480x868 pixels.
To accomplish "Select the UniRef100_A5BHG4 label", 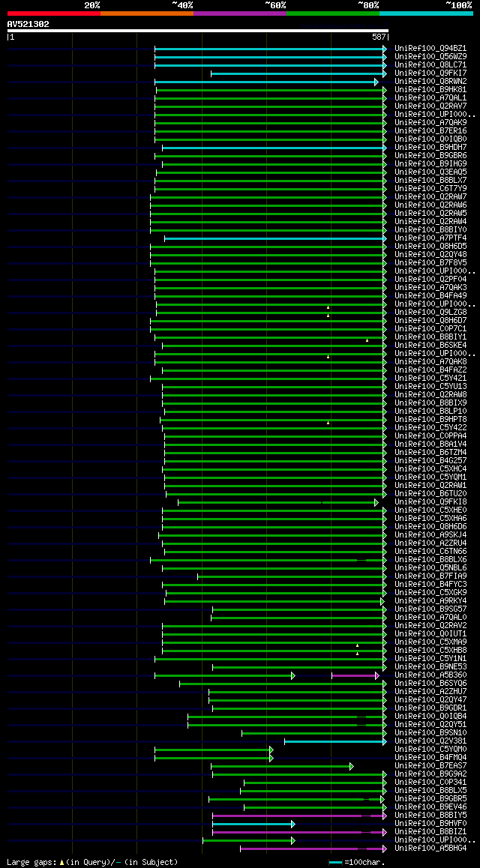I will [x=430, y=849].
